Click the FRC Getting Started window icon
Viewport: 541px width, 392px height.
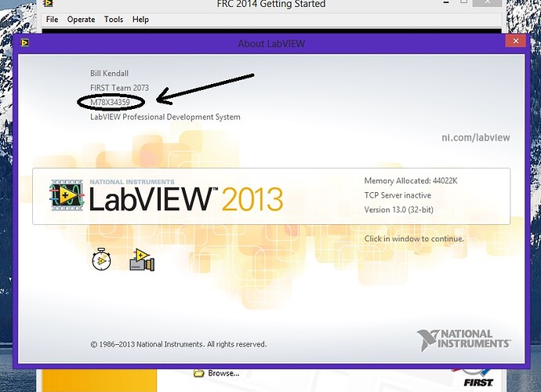point(48,3)
